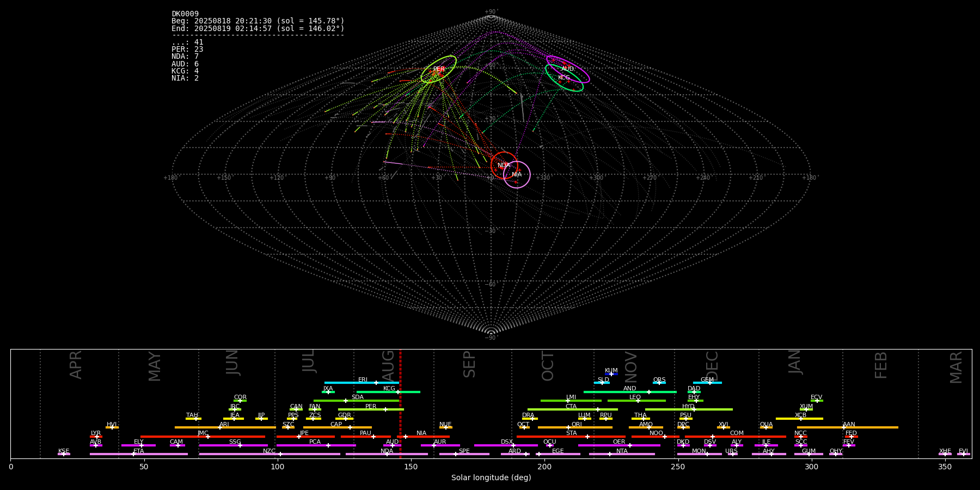Click the XCB yellow bar
The width and height of the screenshot is (980, 490).
tap(799, 419)
